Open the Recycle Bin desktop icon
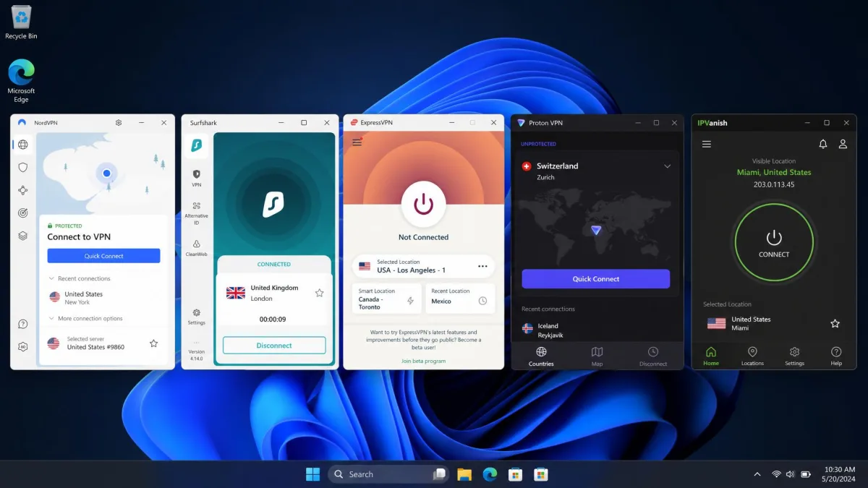The width and height of the screenshot is (868, 488). (21, 22)
